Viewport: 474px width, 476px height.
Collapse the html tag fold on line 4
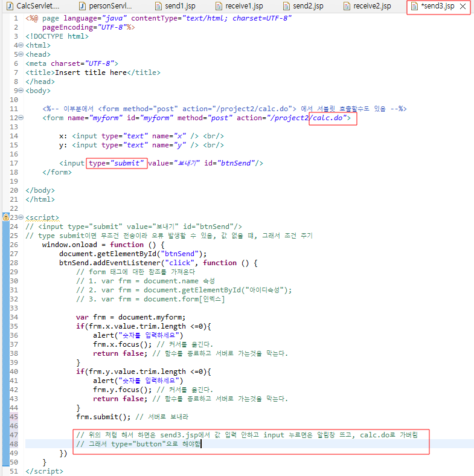(21, 45)
